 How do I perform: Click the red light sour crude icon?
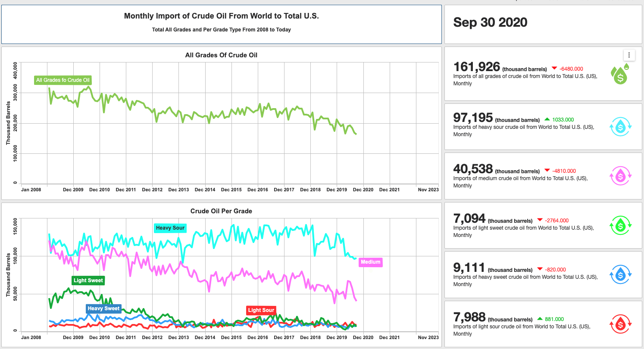pyautogui.click(x=620, y=324)
